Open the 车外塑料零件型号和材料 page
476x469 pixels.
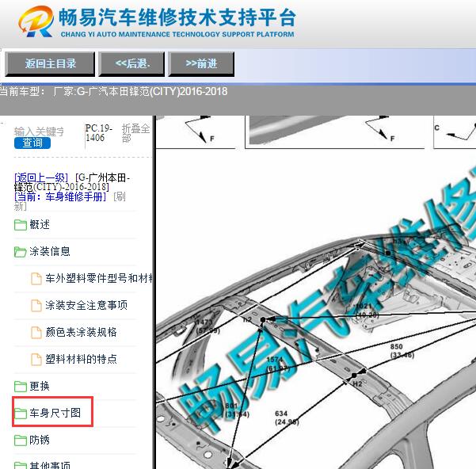[x=99, y=278]
